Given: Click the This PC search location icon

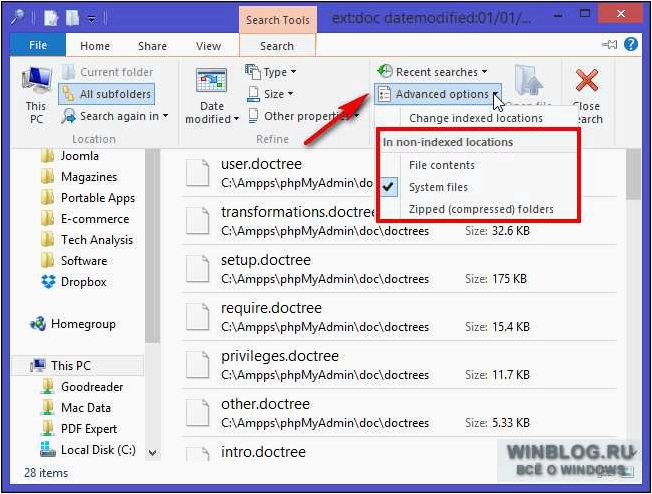Looking at the screenshot, I should [36, 81].
